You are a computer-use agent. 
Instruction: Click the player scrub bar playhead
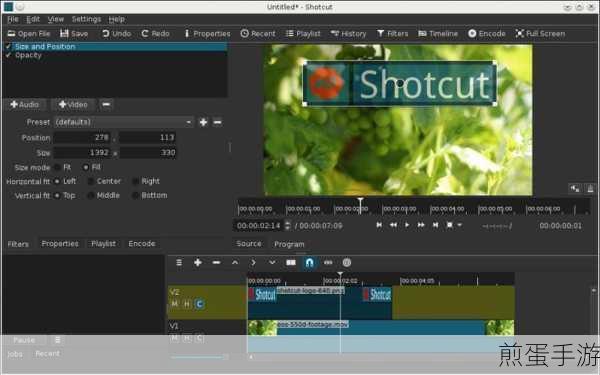[x=360, y=205]
